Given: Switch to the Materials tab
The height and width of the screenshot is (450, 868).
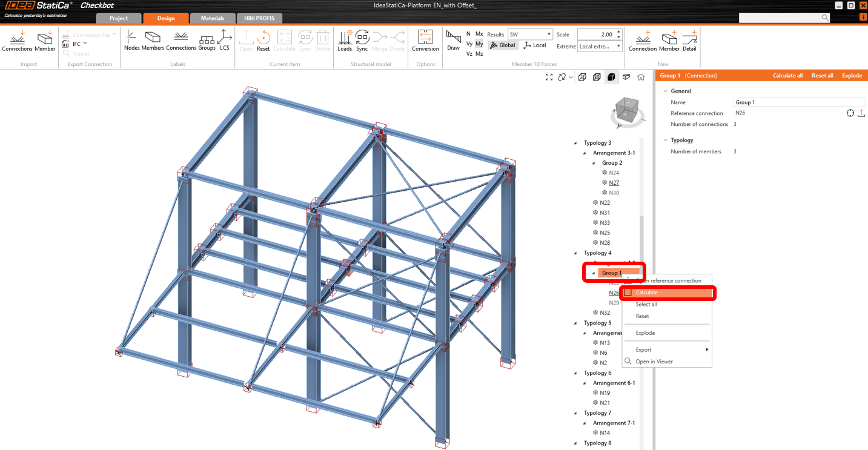Looking at the screenshot, I should [213, 18].
